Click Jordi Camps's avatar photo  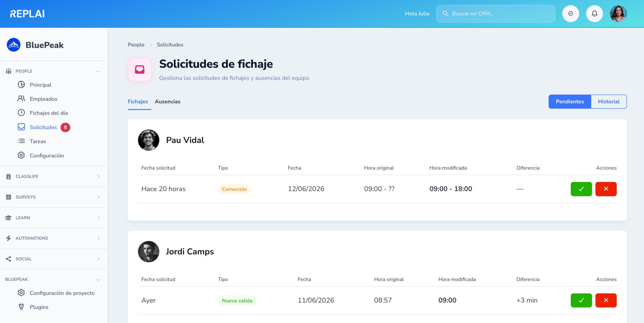point(148,252)
